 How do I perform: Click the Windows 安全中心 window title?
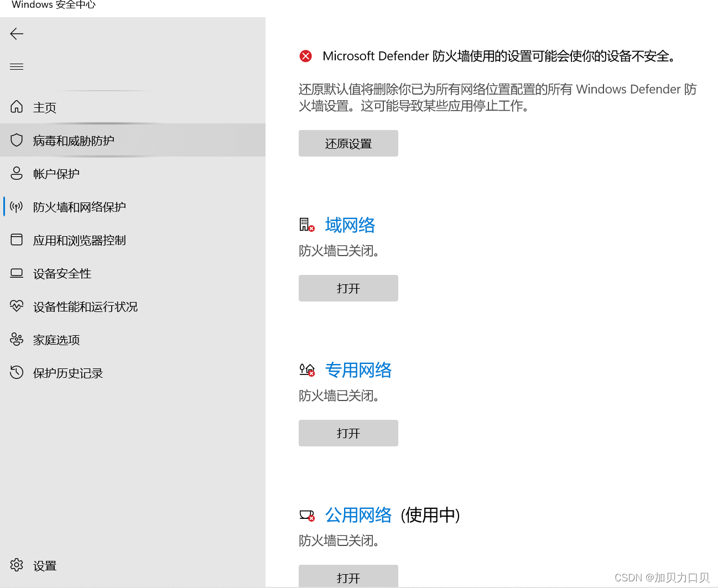coord(54,5)
